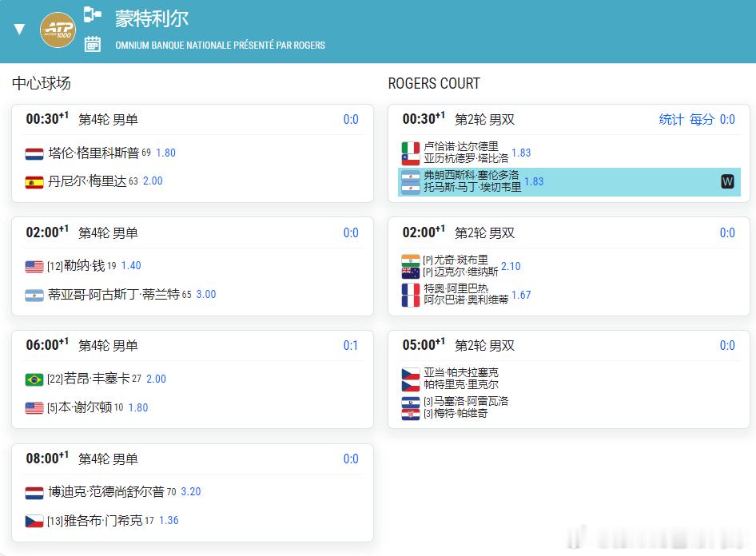Screen dimensions: 756x556
Task: Open the tournament draw bracket icon
Action: click(92, 14)
